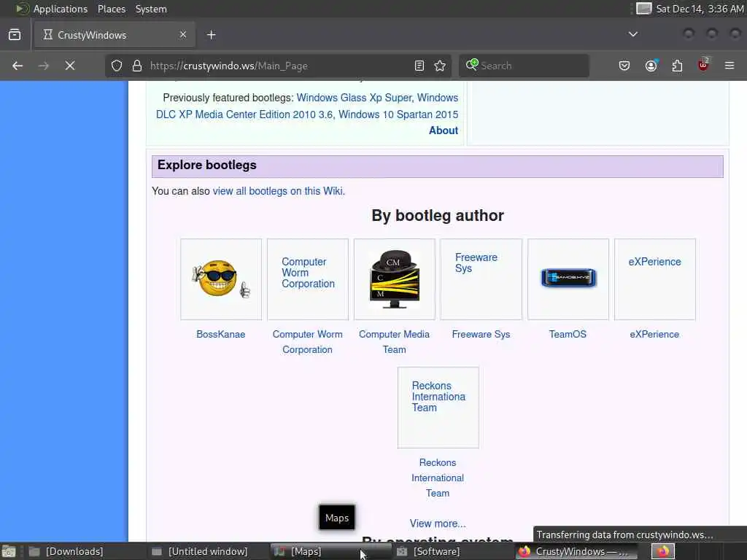Toggle reader view icon
This screenshot has width=747, height=560.
pos(419,66)
